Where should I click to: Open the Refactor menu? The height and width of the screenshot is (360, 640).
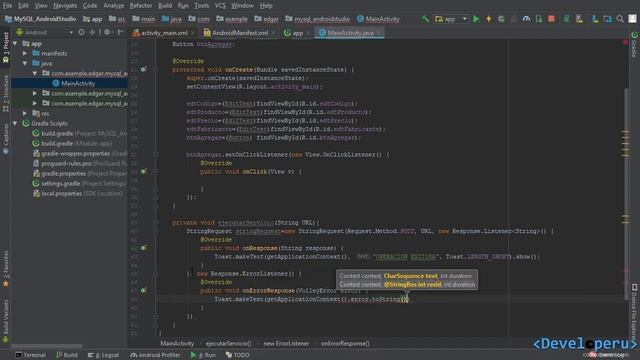click(x=141, y=6)
